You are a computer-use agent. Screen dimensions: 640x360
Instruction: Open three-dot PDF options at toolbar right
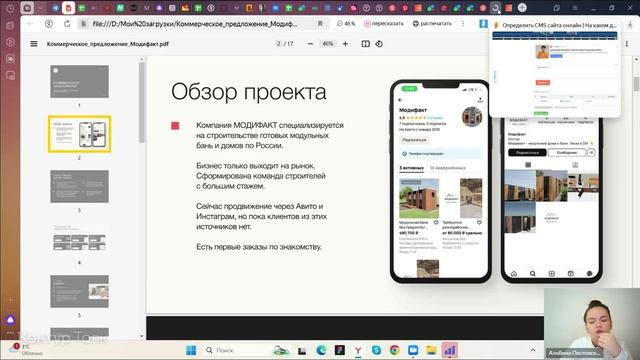point(627,44)
